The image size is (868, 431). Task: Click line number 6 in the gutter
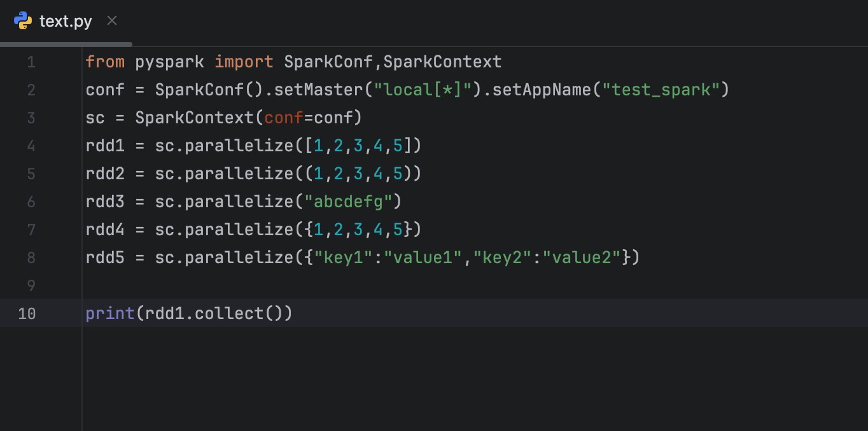point(31,202)
